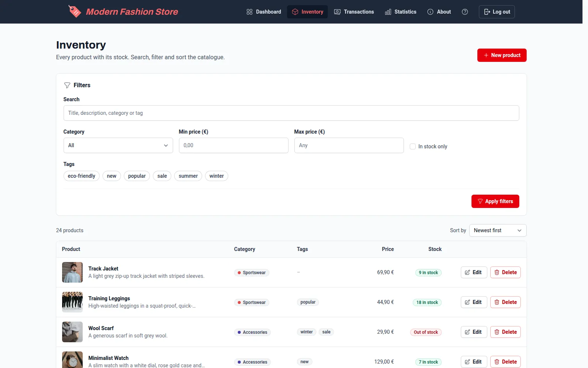Open the Sort by Newest first dropdown
This screenshot has width=588, height=368.
[x=498, y=230]
